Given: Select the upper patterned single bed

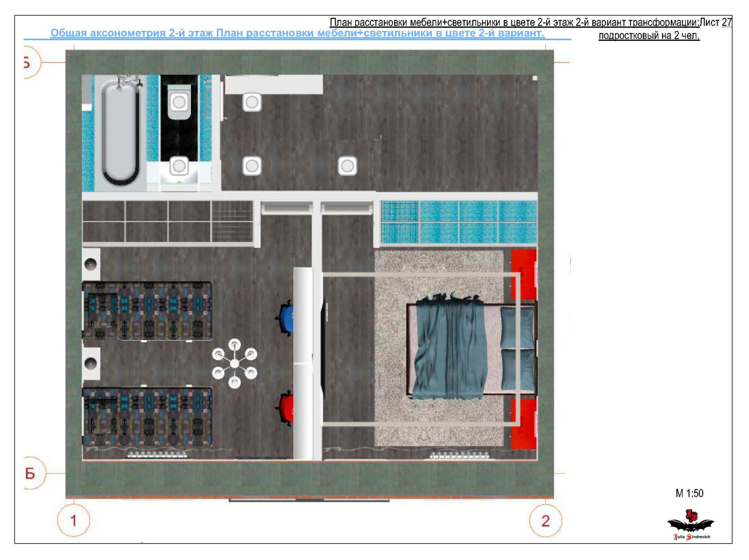Looking at the screenshot, I should coord(147,310).
